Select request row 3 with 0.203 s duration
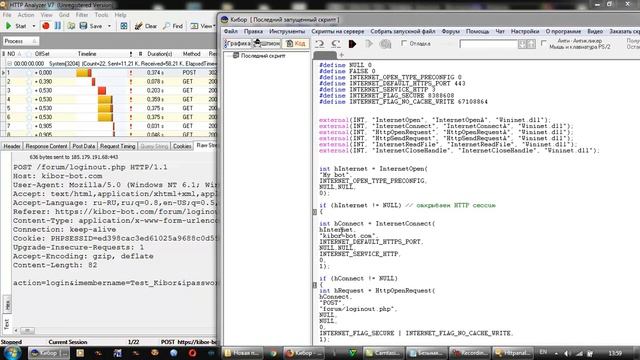 [110, 91]
